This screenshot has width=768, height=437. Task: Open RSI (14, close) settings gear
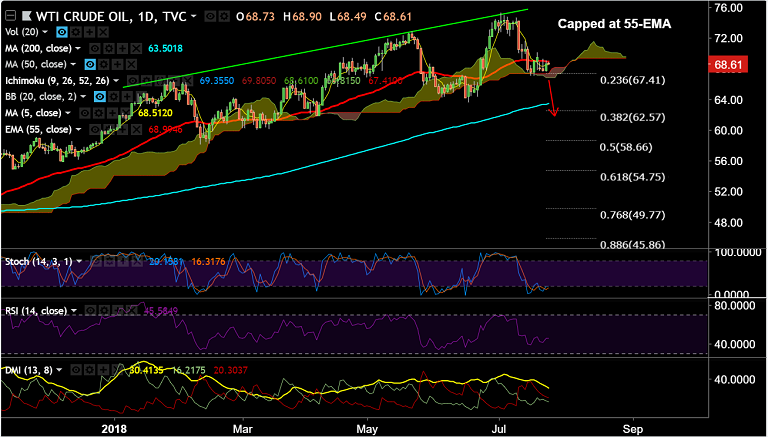click(x=104, y=310)
